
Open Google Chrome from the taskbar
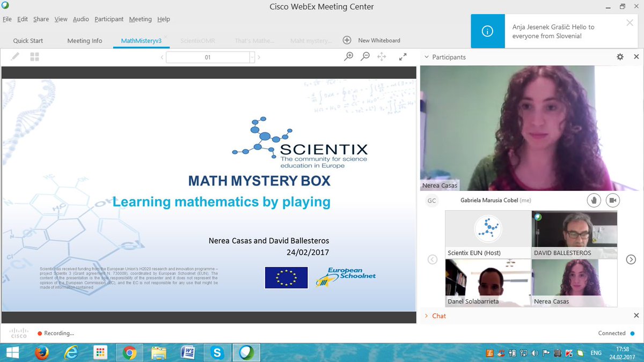tap(129, 352)
